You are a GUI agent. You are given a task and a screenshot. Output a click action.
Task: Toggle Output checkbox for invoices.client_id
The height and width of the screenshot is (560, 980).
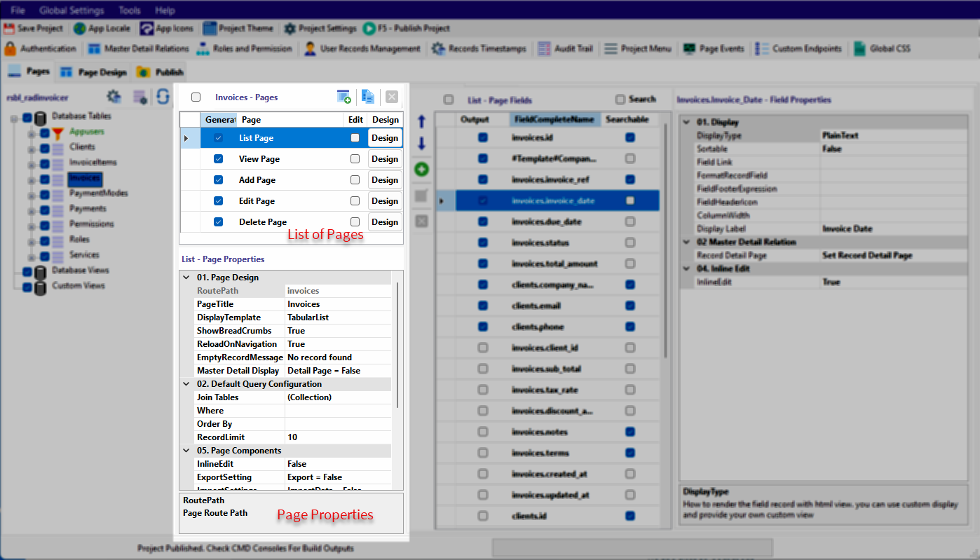tap(483, 348)
